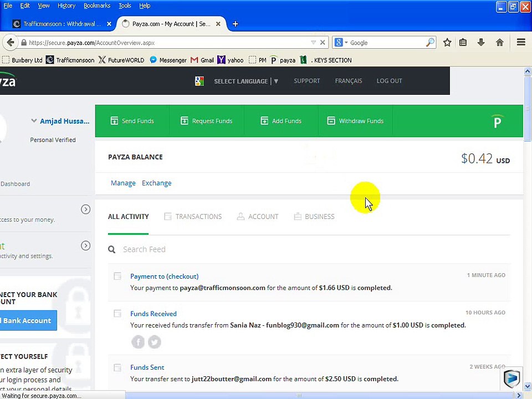Close the Trafficmonsoon Withdrawal tab

tap(109, 24)
